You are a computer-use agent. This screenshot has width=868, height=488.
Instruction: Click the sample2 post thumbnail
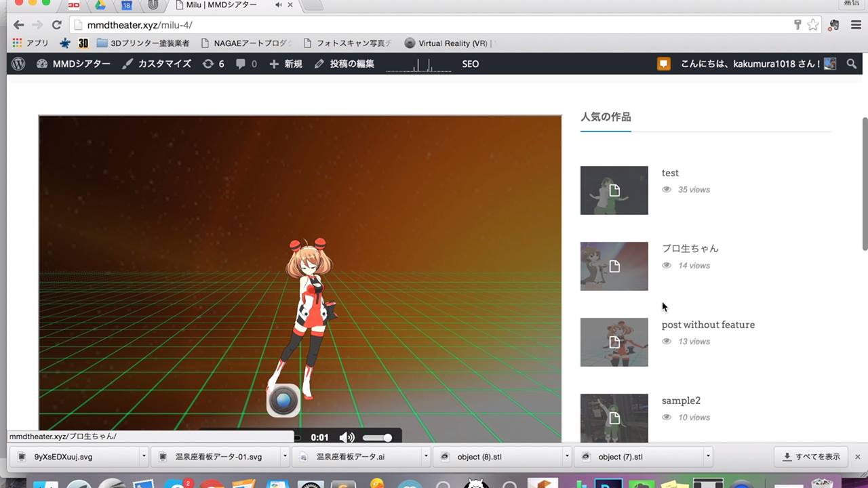[614, 418]
